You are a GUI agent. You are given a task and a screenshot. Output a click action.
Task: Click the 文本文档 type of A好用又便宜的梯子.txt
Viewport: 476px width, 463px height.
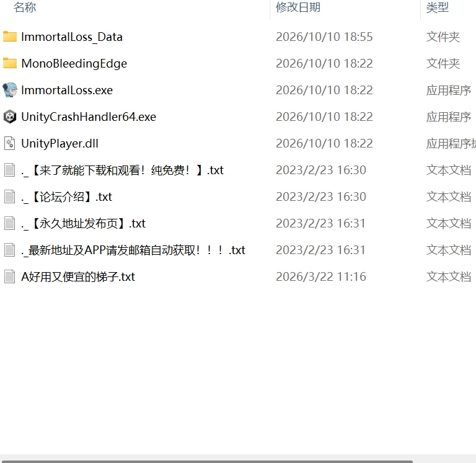pyautogui.click(x=449, y=277)
